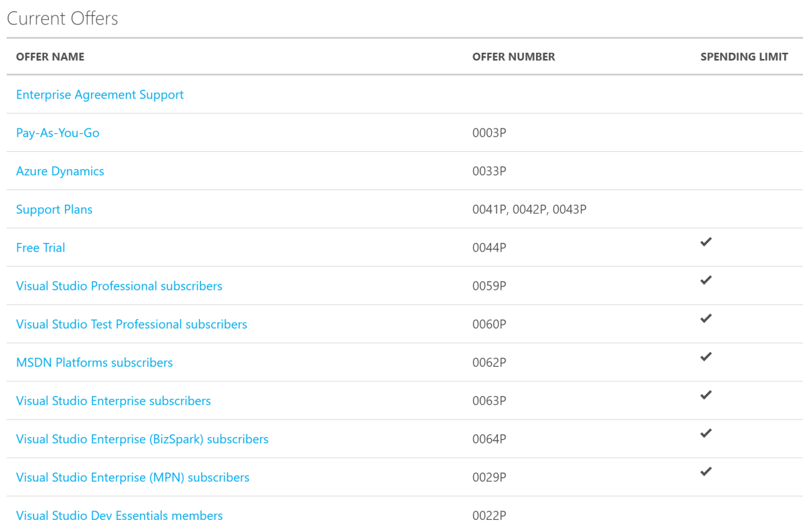Click the checkmark in the 0060P row

[x=705, y=319]
